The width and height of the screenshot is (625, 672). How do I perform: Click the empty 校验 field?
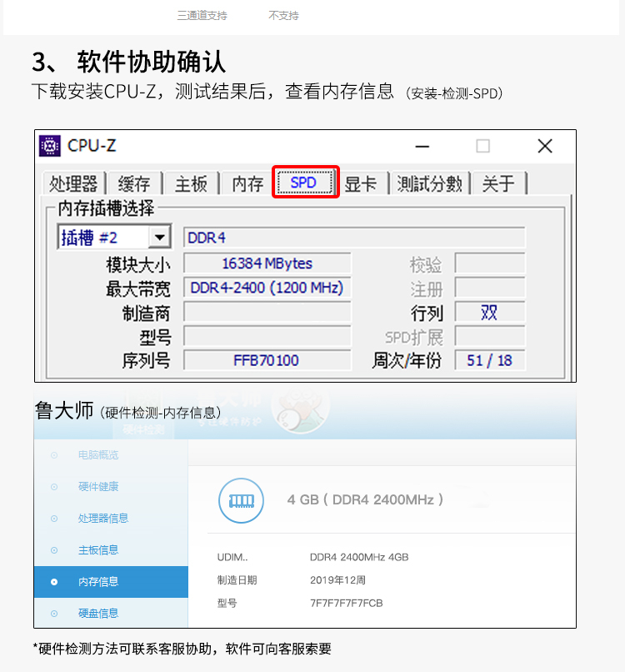(x=490, y=263)
